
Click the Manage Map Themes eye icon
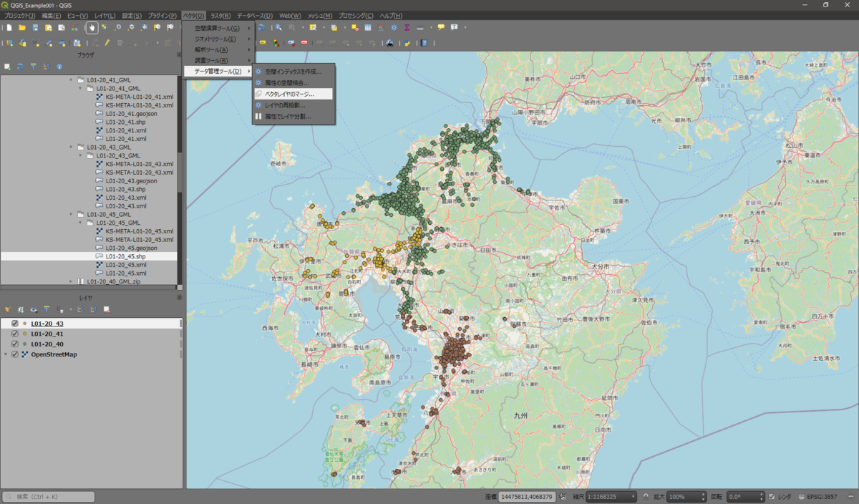click(x=34, y=309)
